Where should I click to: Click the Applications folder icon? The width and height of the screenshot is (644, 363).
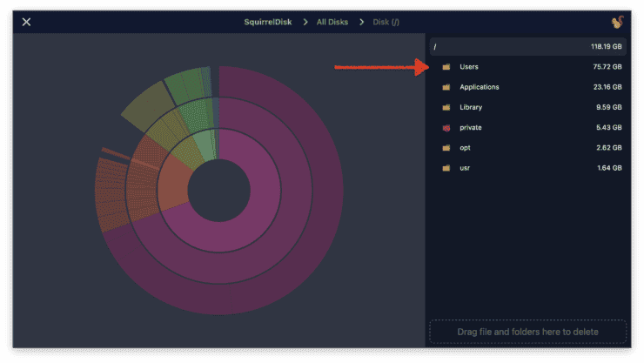(446, 87)
